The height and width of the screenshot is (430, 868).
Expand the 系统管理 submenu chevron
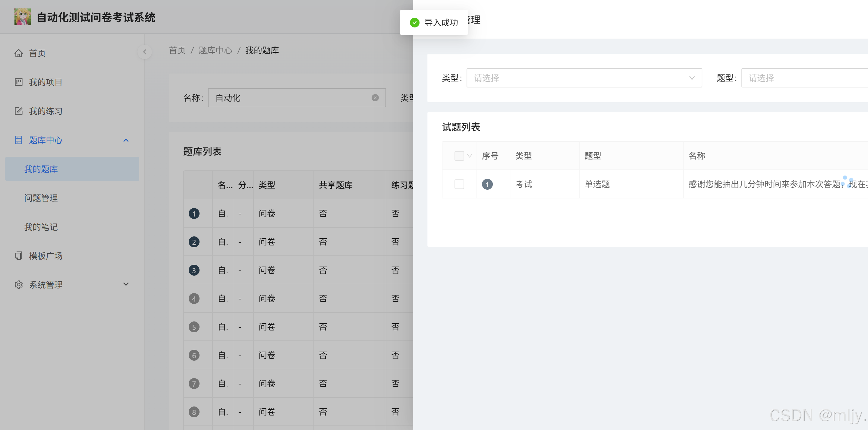point(126,284)
